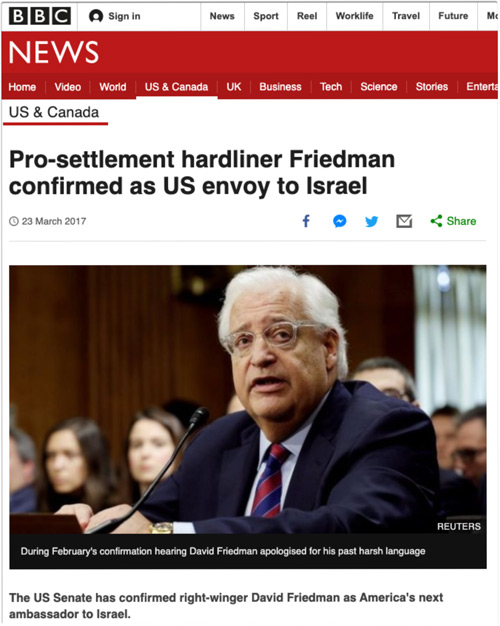This screenshot has width=500, height=626.
Task: Select the Science tab
Action: click(379, 87)
